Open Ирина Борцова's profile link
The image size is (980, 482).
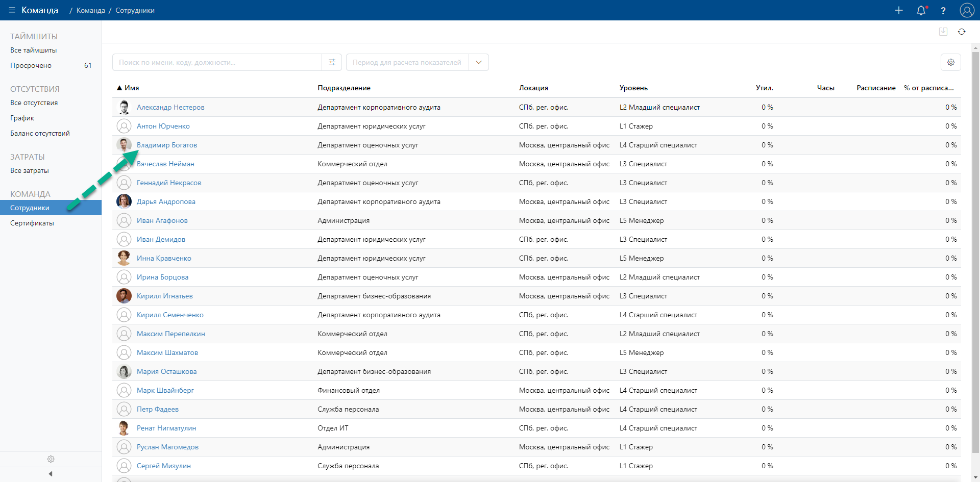tap(162, 277)
